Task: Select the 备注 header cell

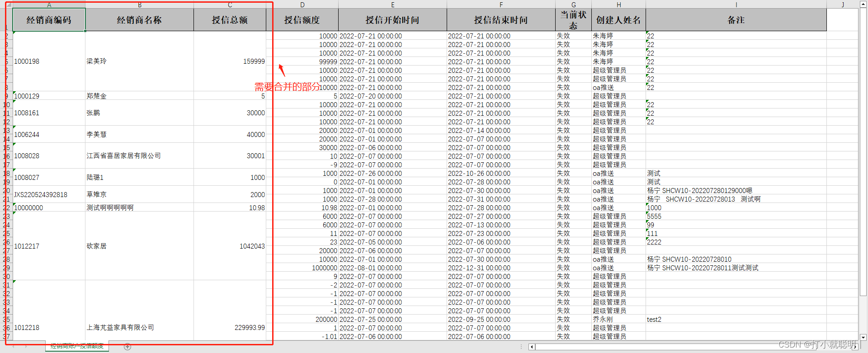Action: click(736, 20)
